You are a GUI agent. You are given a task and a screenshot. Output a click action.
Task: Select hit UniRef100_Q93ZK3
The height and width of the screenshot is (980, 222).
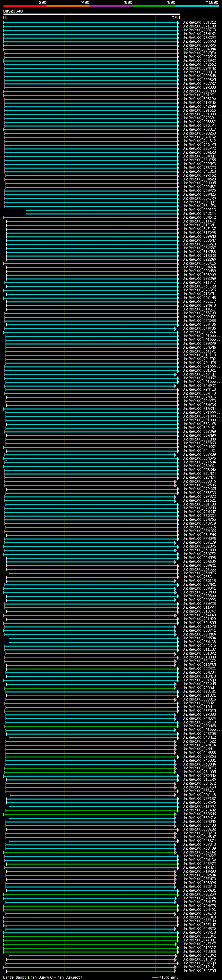pos(199,30)
